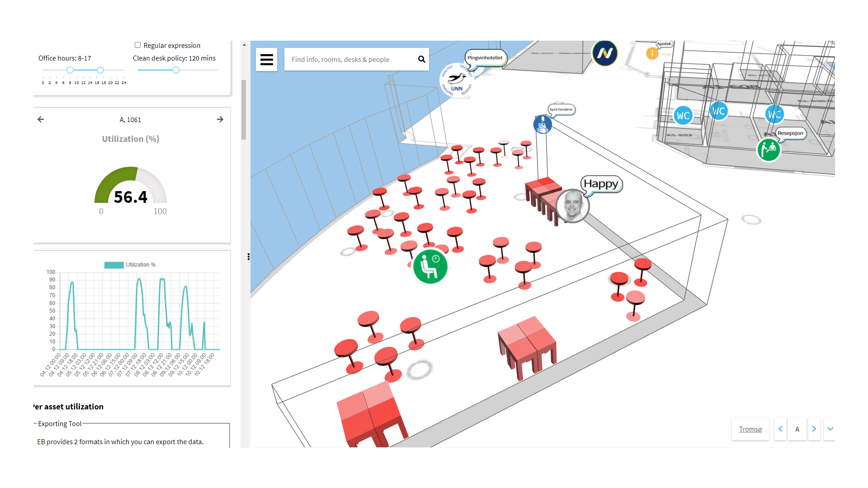Click the search magnifier icon
This screenshot has width=868, height=488.
click(421, 60)
